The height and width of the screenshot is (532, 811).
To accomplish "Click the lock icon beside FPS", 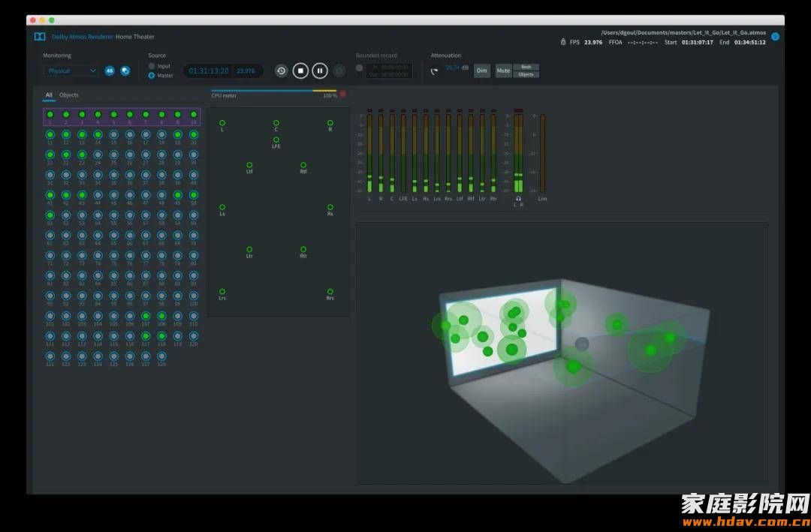I will point(563,42).
